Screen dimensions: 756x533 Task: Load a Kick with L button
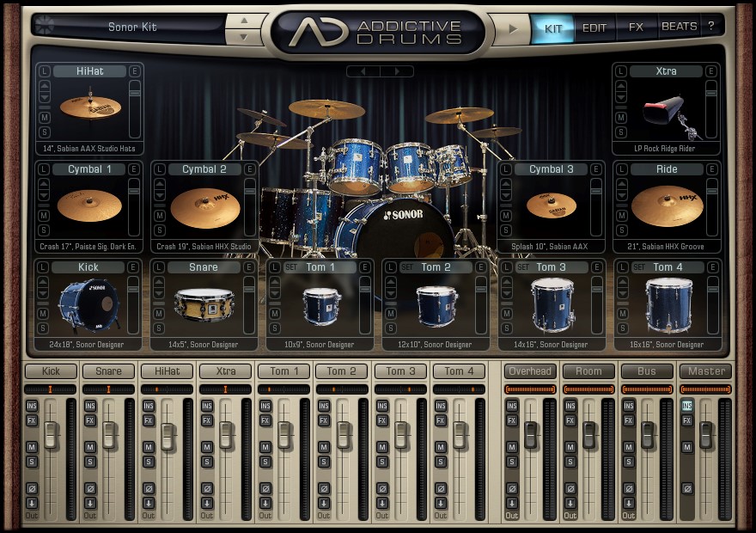(42, 267)
